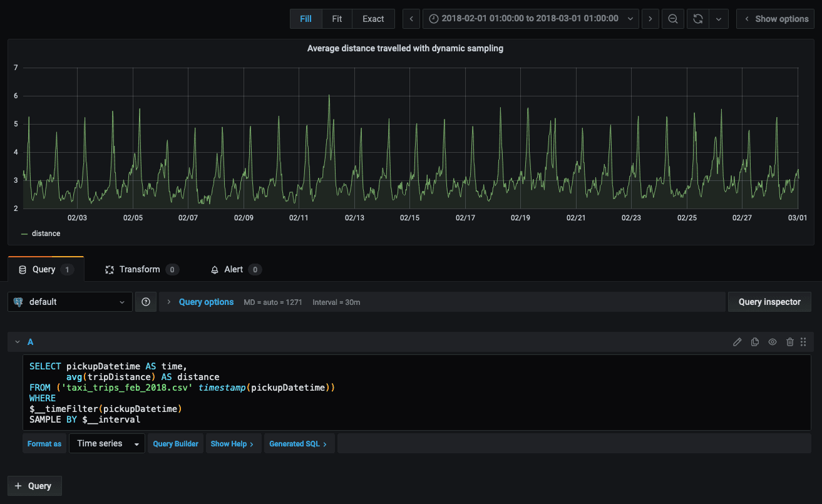Viewport: 822px width, 504px height.
Task: Click the refresh dashboard icon
Action: 697,19
